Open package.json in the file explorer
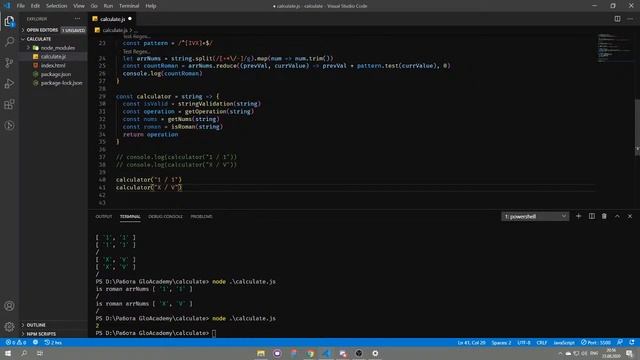The height and width of the screenshot is (360, 640). pos(53,74)
